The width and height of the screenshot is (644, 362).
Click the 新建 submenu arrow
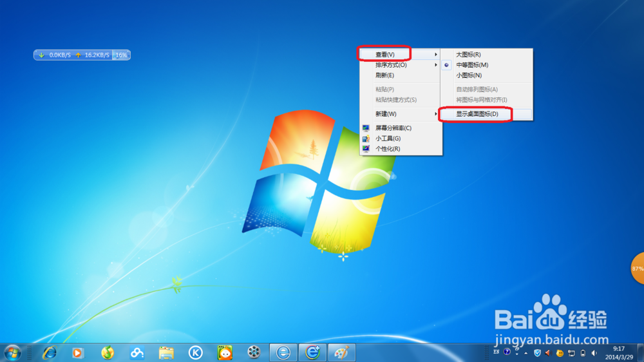coord(436,114)
